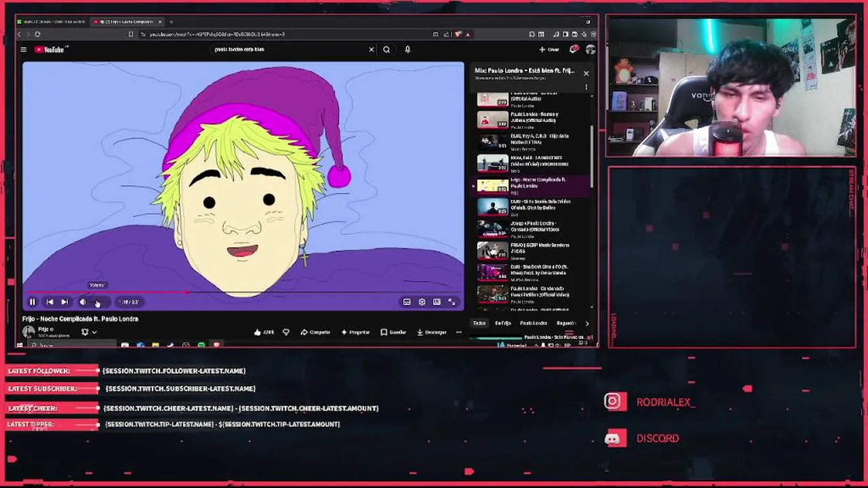Open Instagram RODRIALEX_ overlay label
This screenshot has height=488, width=868.
click(666, 402)
